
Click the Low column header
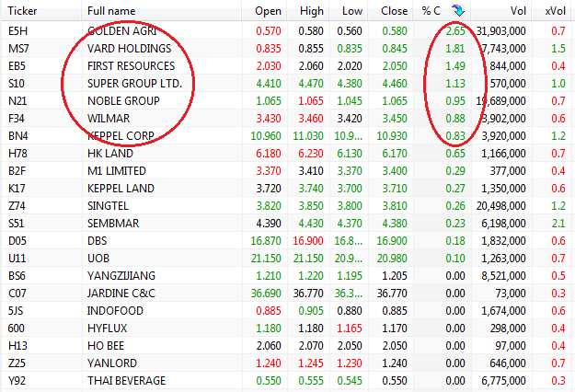(351, 10)
